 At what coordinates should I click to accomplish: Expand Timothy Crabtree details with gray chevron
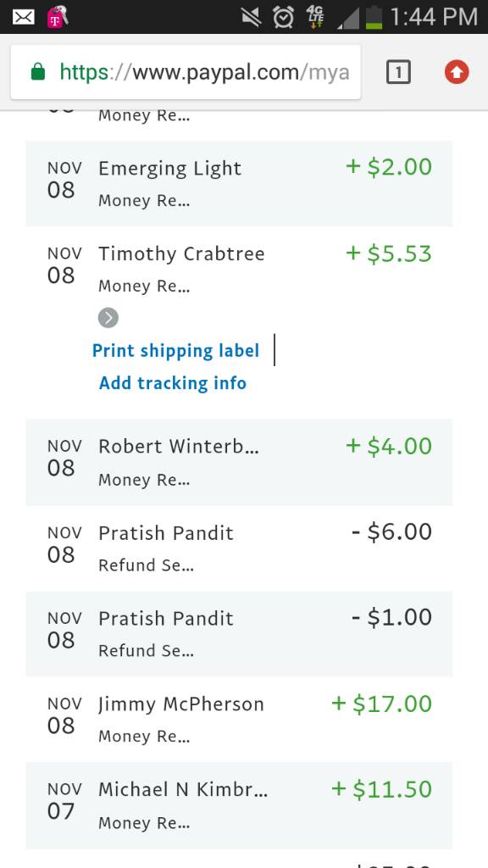(108, 318)
